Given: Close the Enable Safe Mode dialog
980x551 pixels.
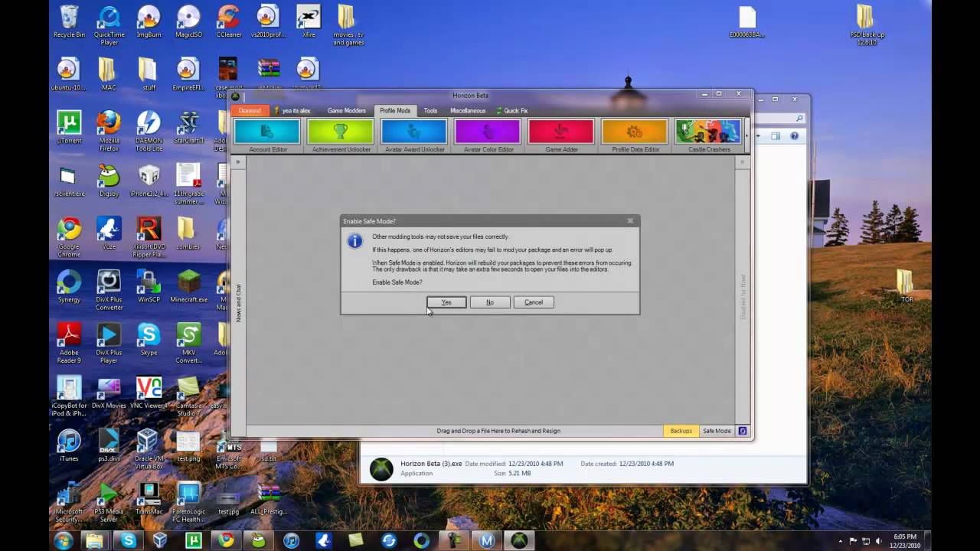Looking at the screenshot, I should pos(630,221).
